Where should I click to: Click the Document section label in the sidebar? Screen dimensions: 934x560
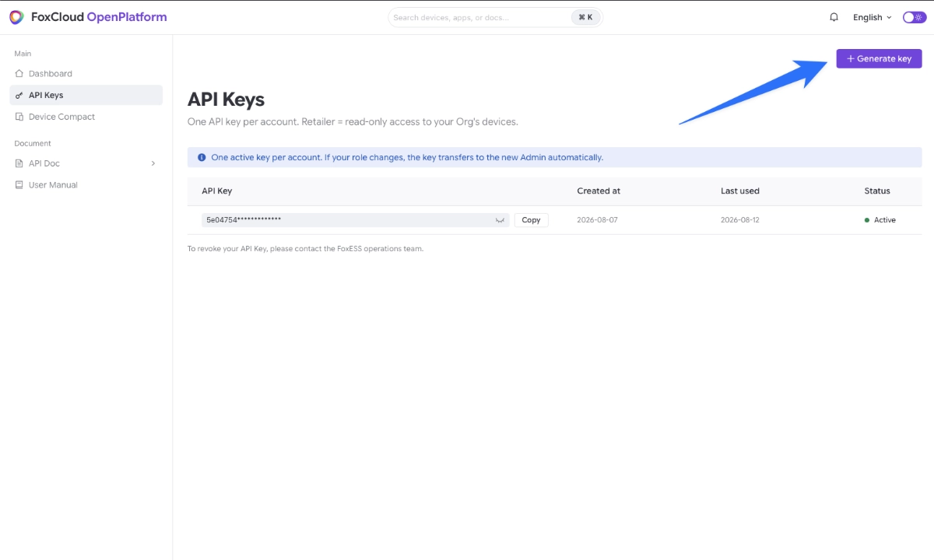33,143
